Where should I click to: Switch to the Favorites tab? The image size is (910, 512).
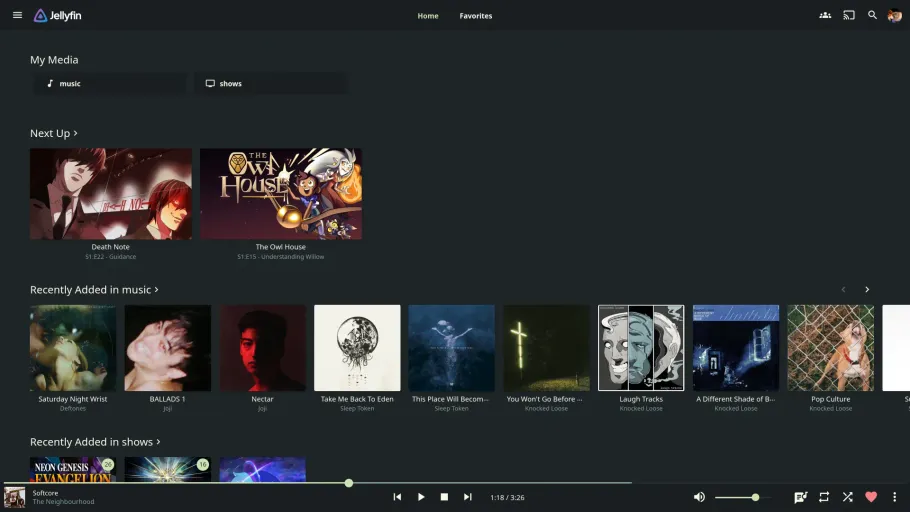coord(475,16)
